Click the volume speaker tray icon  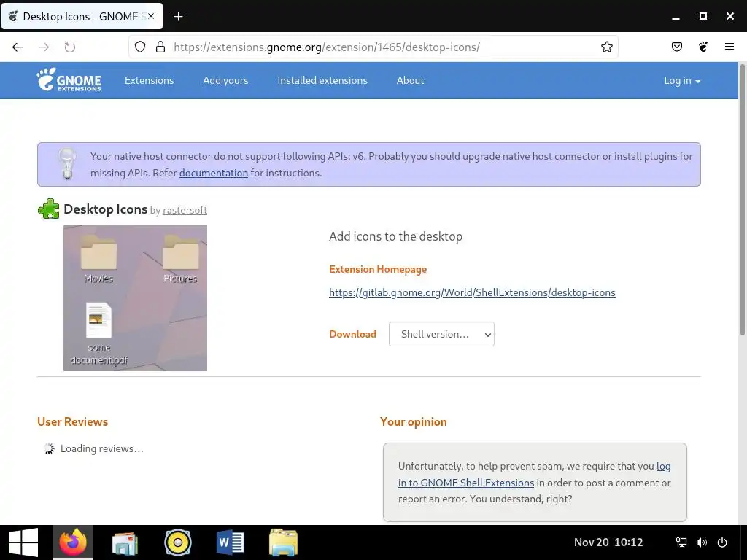tap(702, 542)
